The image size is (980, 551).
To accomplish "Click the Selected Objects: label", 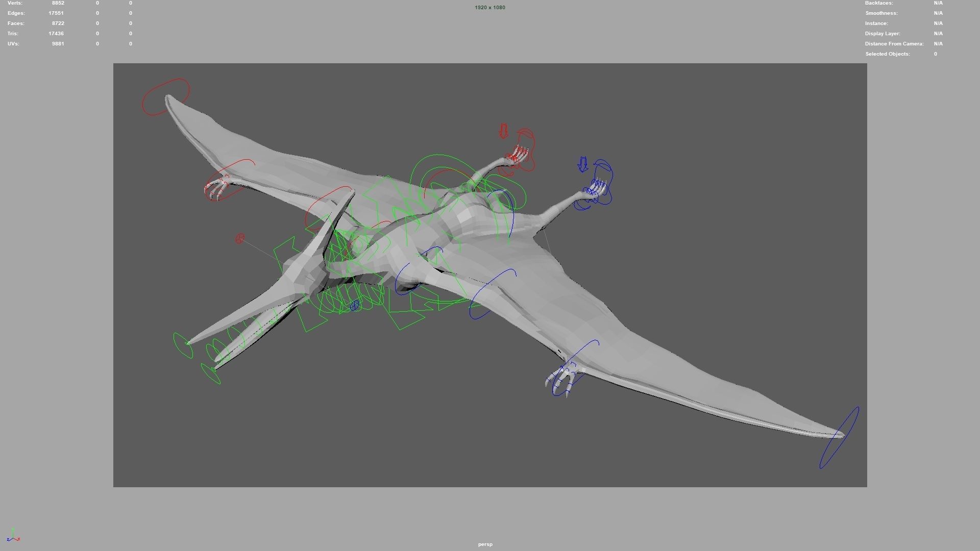I will click(x=888, y=54).
